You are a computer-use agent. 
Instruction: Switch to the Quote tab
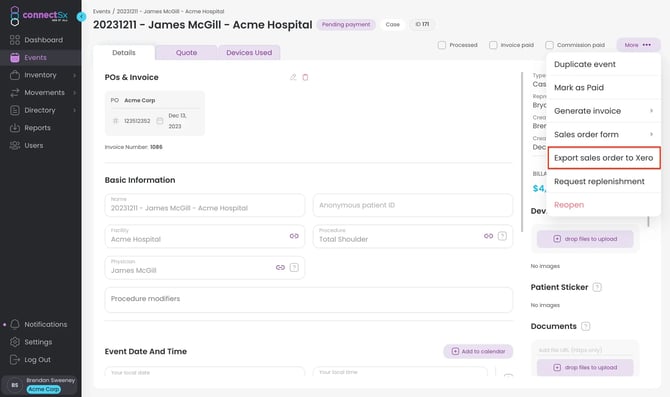coord(186,53)
